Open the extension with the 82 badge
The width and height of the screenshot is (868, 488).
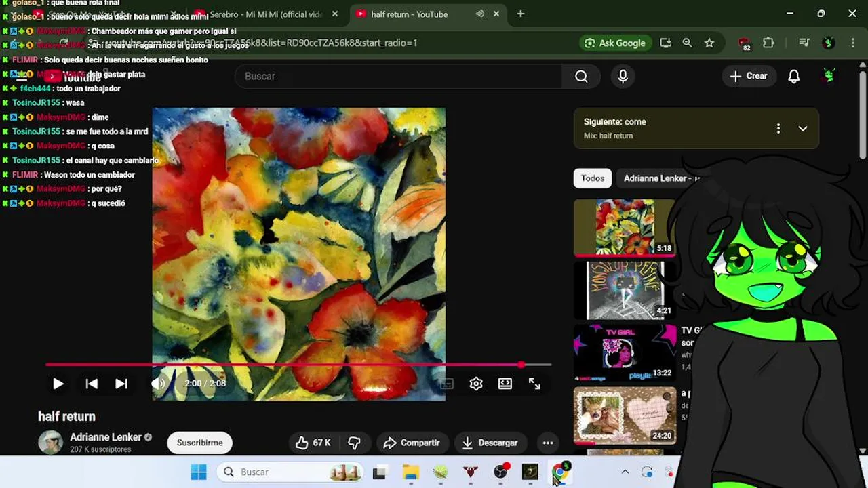pos(745,43)
